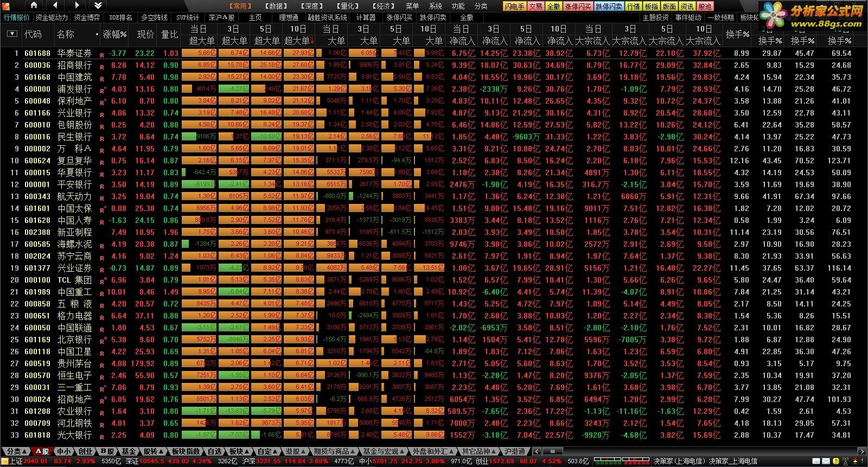Expand the 股转▲ bottom tab

coord(153,451)
